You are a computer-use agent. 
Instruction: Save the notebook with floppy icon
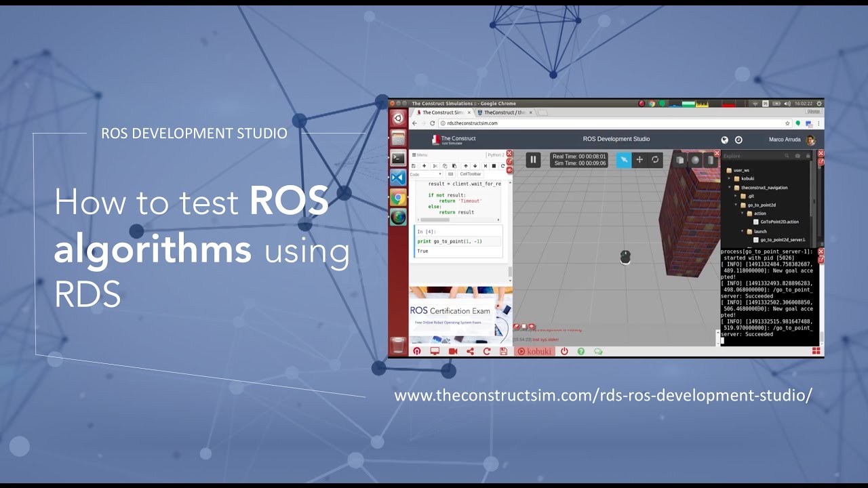pos(414,166)
